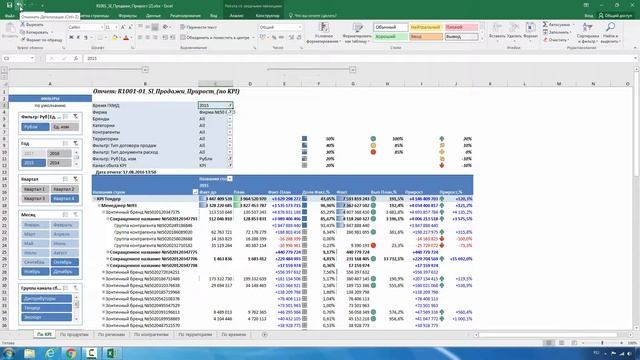This screenshot has height=360, width=640.
Task: Apply the Хороший green cell style
Action: [x=391, y=37]
